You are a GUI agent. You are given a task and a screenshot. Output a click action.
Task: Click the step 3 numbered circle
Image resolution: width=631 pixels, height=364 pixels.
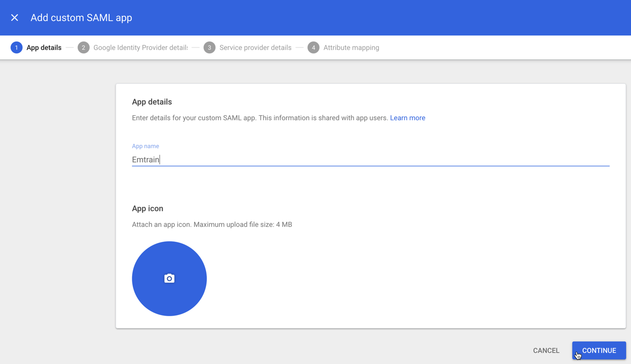(x=209, y=47)
